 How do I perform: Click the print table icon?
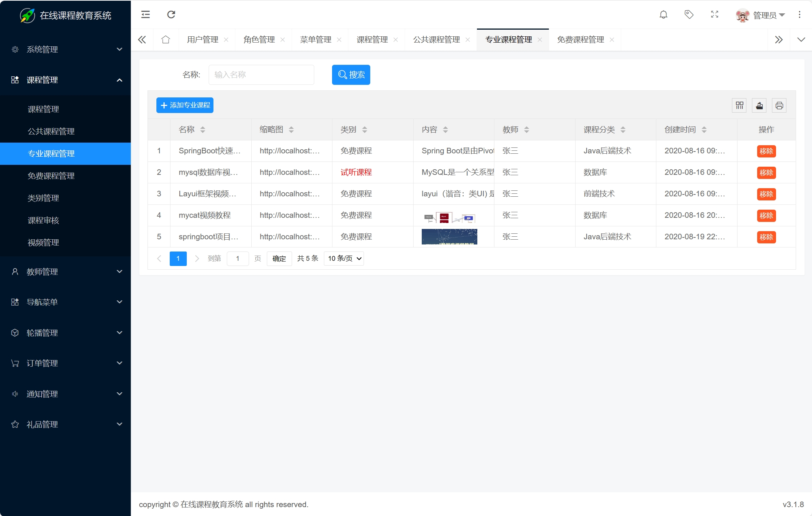coord(779,106)
